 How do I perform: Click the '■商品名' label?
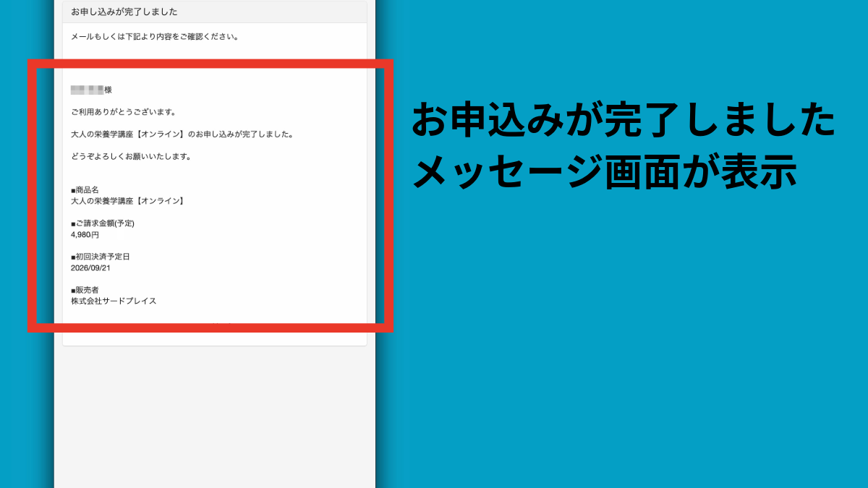pyautogui.click(x=85, y=190)
